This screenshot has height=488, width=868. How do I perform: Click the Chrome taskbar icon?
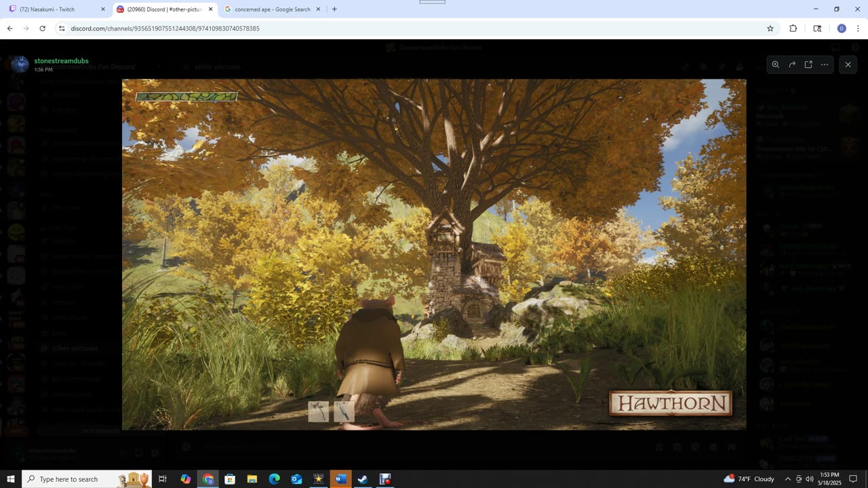click(x=208, y=479)
